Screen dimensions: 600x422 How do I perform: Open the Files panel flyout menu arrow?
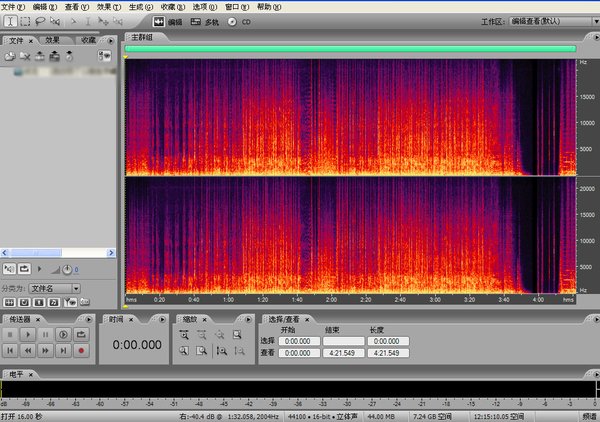click(x=111, y=41)
